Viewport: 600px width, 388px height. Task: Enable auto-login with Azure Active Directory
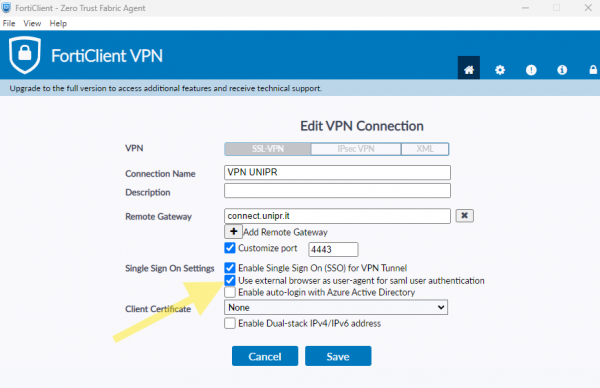point(230,292)
